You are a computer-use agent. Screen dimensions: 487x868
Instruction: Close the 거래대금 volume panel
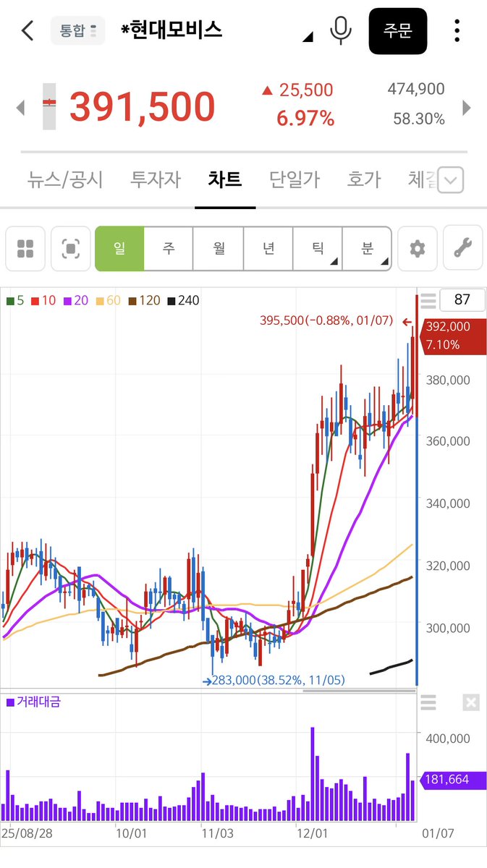470,702
